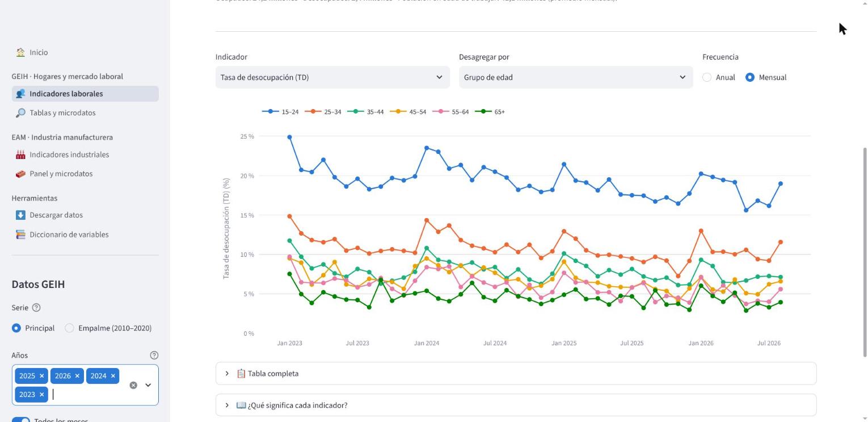This screenshot has height=422, width=868.
Task: Open the Tablas y microdatos page
Action: 85,113
